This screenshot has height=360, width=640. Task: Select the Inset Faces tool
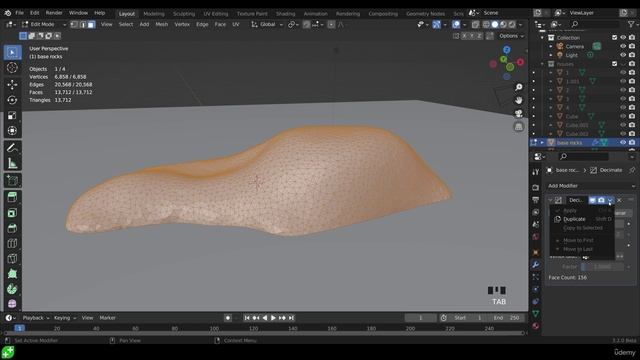click(x=12, y=213)
